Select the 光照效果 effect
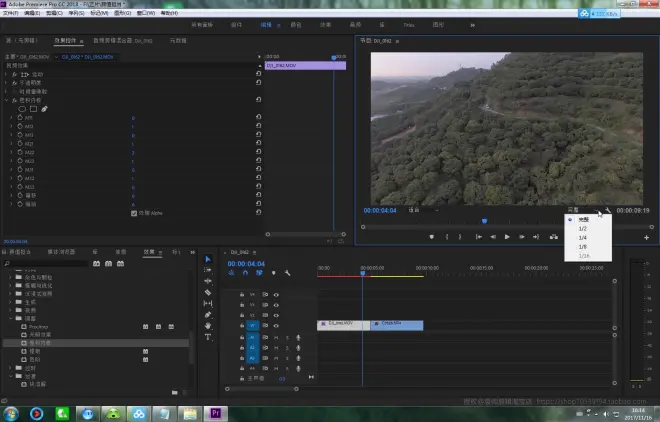The width and height of the screenshot is (660, 422). pos(40,335)
